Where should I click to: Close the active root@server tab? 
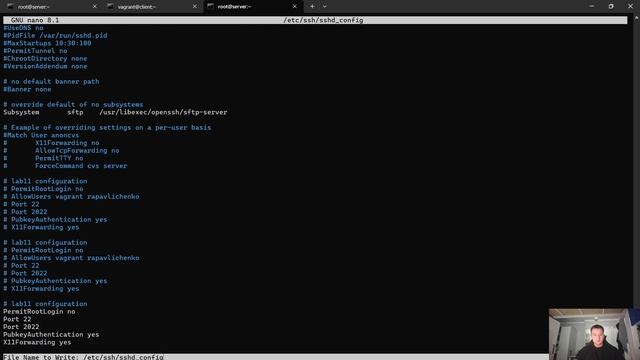tap(295, 7)
